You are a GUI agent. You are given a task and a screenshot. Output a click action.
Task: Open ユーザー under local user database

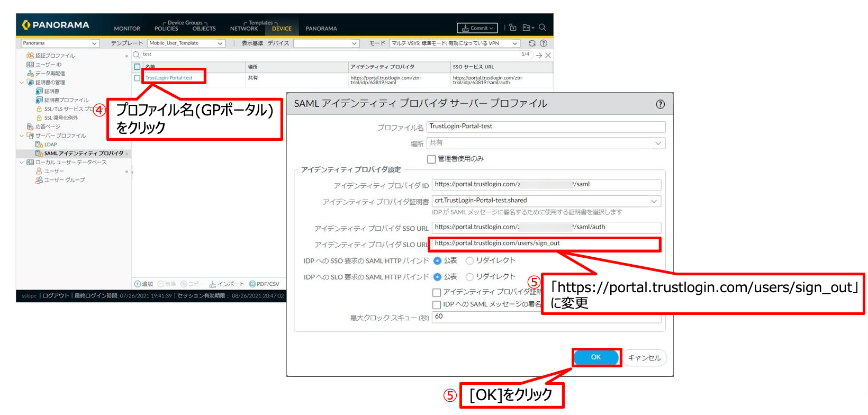(x=53, y=171)
